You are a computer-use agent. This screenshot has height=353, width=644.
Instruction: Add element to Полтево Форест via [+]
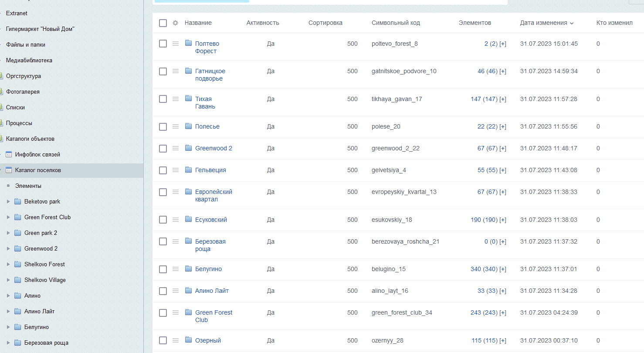pos(503,44)
